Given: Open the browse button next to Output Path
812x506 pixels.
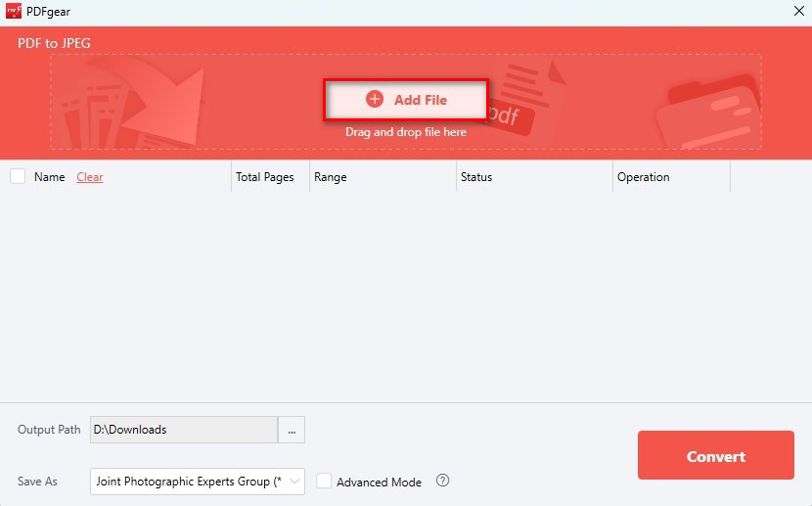Looking at the screenshot, I should click(x=292, y=430).
